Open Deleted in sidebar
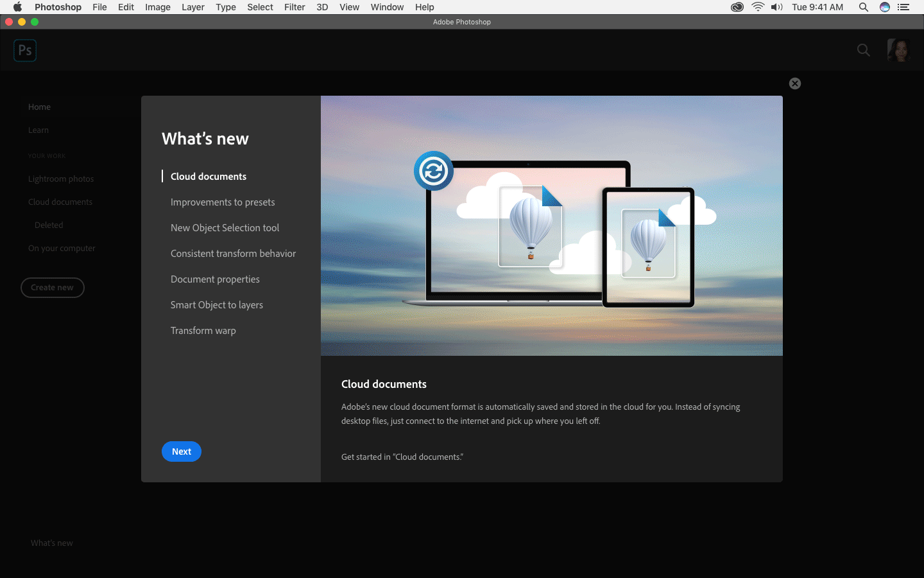The width and height of the screenshot is (924, 578). coord(49,225)
